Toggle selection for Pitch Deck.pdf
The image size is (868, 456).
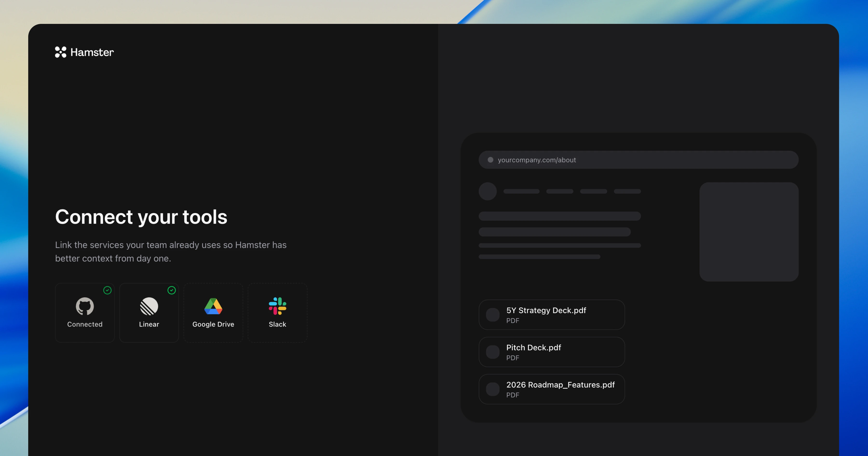[x=493, y=352]
